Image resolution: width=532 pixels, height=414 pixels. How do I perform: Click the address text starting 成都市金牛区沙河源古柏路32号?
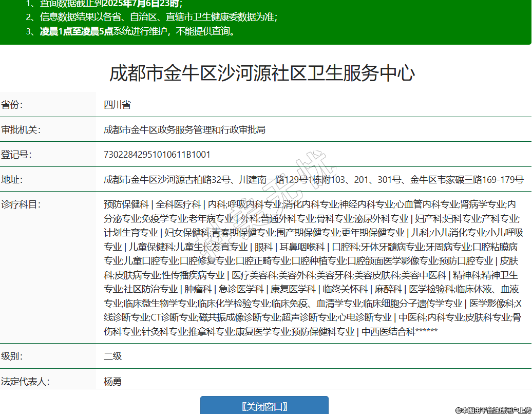point(313,180)
